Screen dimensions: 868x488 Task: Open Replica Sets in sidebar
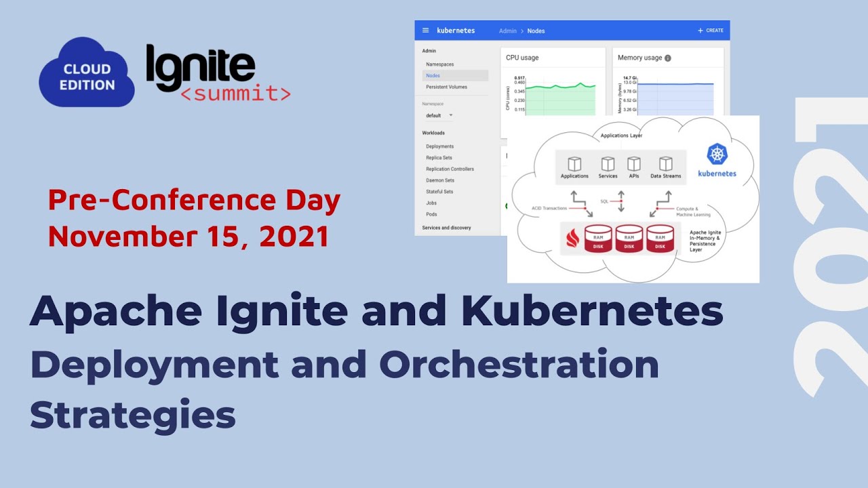pyautogui.click(x=439, y=158)
